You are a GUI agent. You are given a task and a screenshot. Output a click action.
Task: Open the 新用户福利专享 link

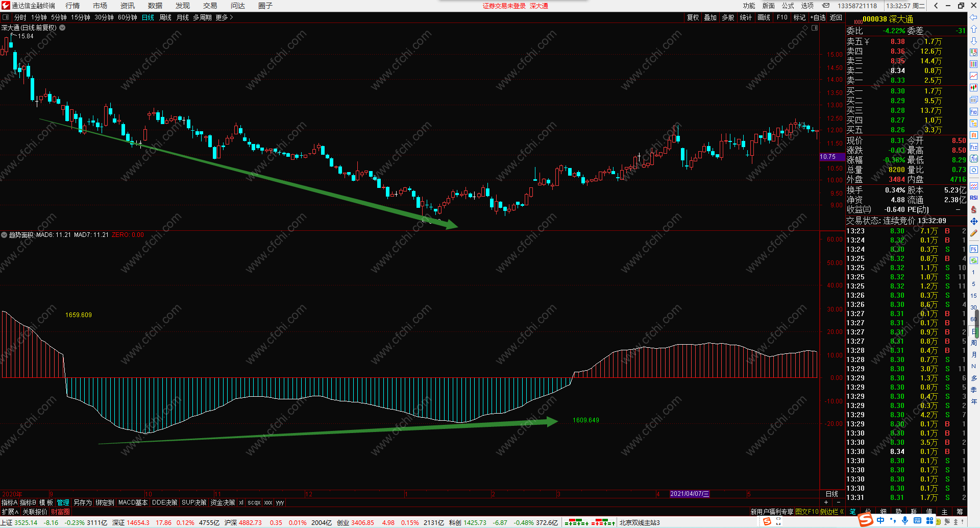click(x=772, y=512)
